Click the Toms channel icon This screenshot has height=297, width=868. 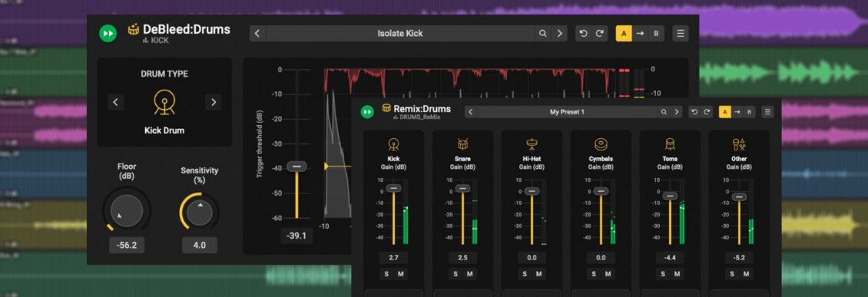[670, 144]
